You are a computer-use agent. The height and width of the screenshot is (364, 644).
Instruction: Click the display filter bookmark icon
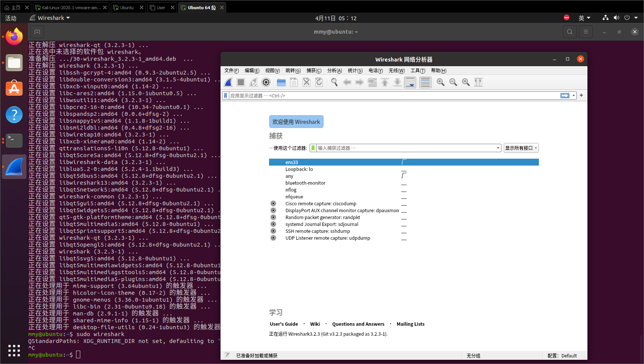pyautogui.click(x=226, y=96)
